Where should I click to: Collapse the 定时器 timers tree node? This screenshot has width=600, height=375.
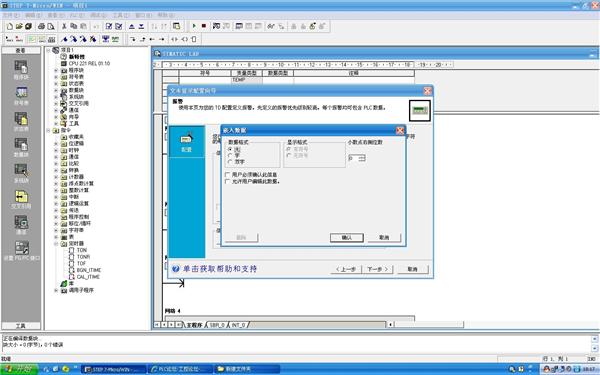pos(56,244)
